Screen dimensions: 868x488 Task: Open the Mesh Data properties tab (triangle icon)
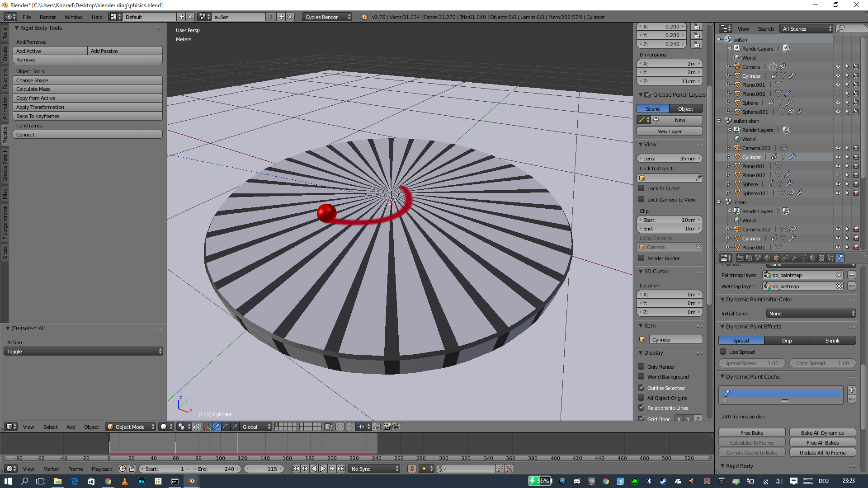[x=803, y=258]
